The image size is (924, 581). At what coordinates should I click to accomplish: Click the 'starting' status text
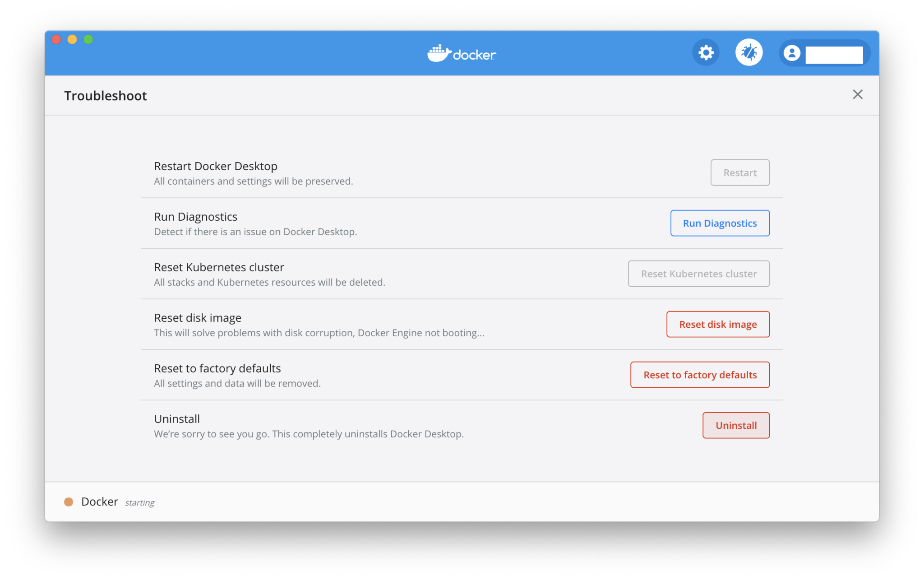[x=139, y=503]
